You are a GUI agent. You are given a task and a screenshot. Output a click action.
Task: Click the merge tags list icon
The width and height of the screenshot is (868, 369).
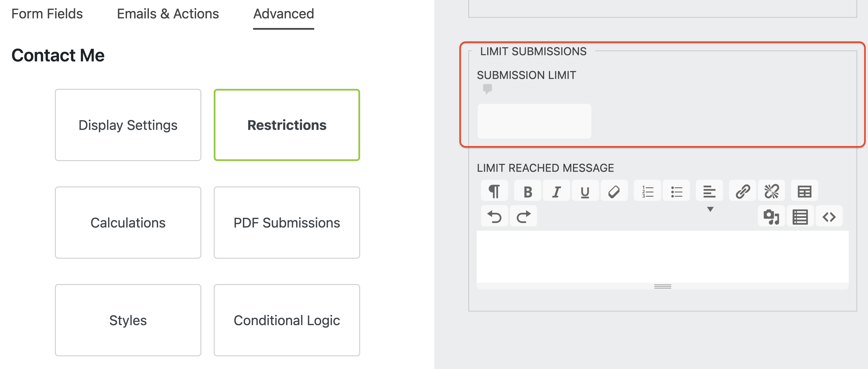point(801,216)
